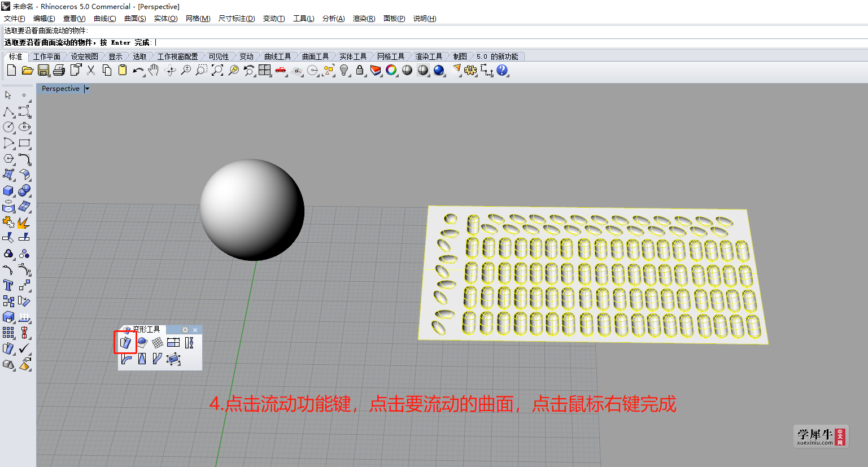Viewport: 868px width, 467px height.
Task: Switch to the 实体工具 toolbar tab
Action: point(353,56)
